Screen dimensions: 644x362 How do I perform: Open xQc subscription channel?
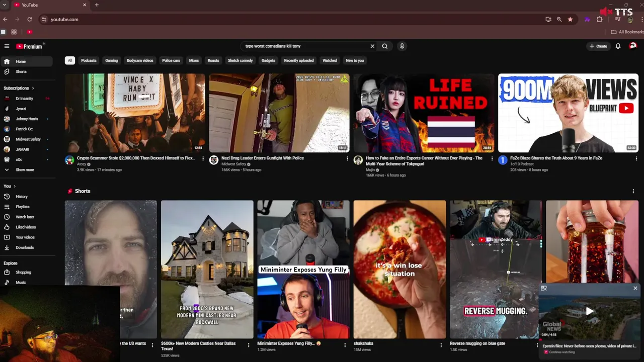click(26, 159)
